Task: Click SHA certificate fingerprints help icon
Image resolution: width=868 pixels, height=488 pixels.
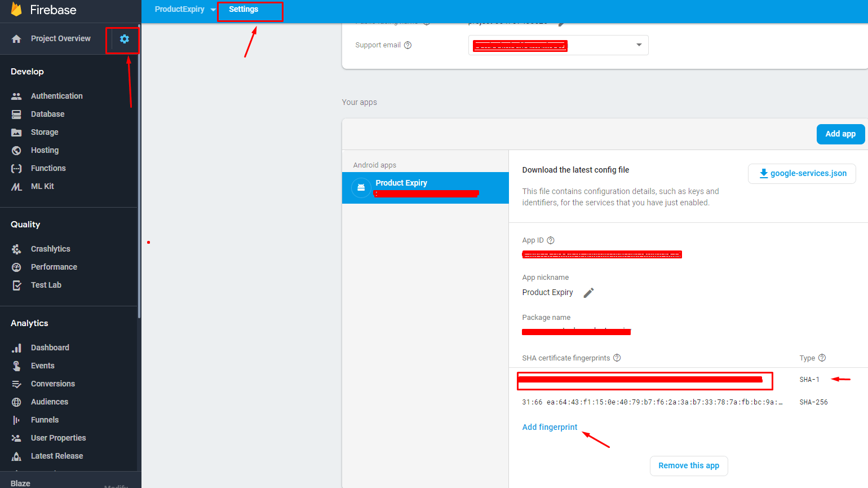Action: pyautogui.click(x=617, y=358)
